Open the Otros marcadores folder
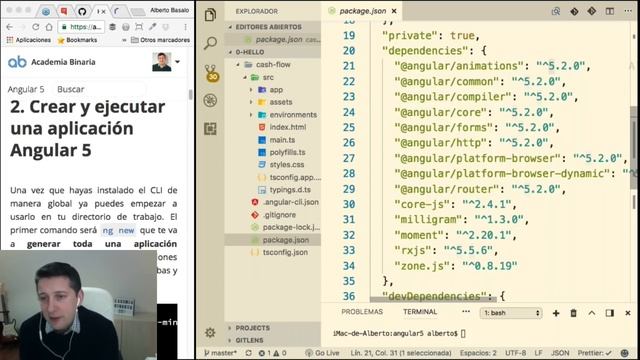640x360 pixels. (x=160, y=40)
